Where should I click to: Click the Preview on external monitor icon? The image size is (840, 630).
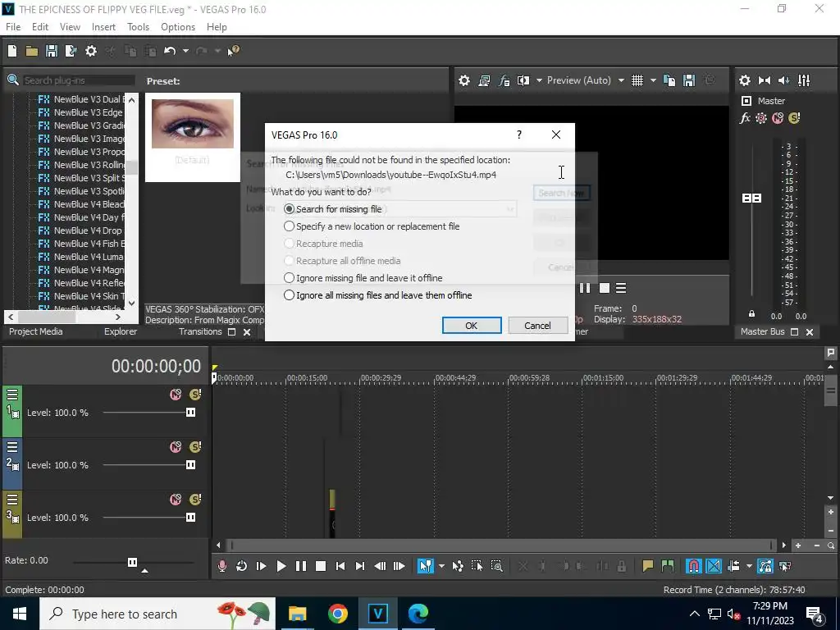pyautogui.click(x=484, y=80)
